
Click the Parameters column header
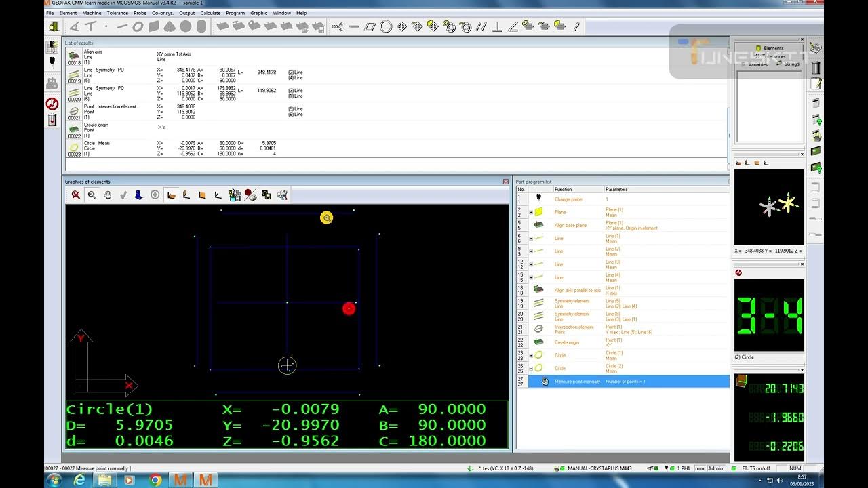[x=666, y=190]
